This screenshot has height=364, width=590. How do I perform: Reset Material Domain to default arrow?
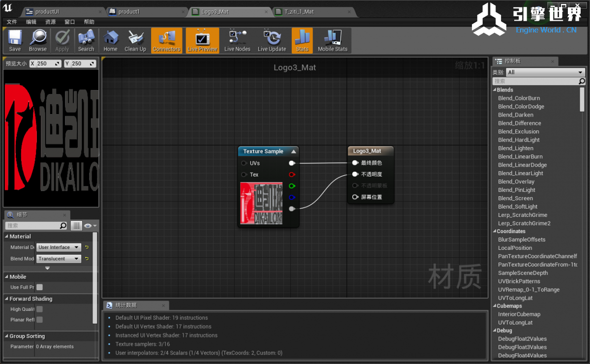87,247
